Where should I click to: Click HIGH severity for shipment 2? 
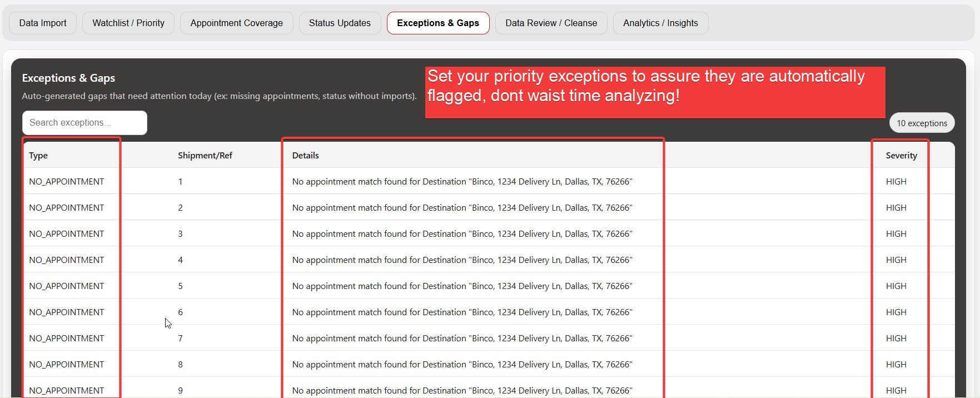click(x=896, y=207)
